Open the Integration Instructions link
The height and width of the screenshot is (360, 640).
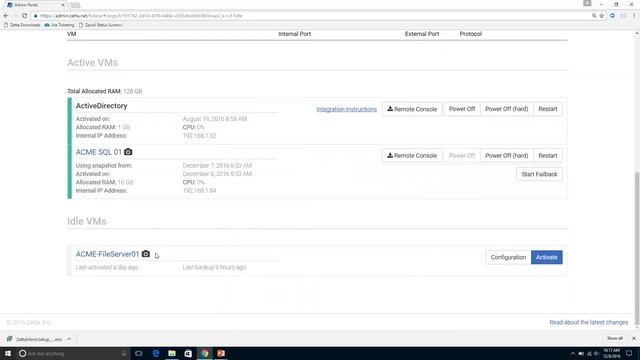click(x=347, y=109)
